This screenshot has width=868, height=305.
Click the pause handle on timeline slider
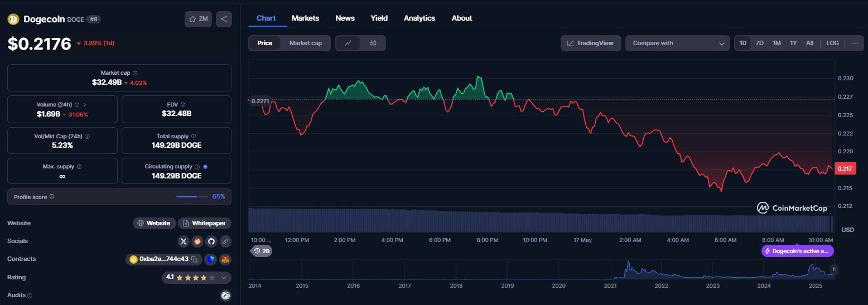click(835, 269)
